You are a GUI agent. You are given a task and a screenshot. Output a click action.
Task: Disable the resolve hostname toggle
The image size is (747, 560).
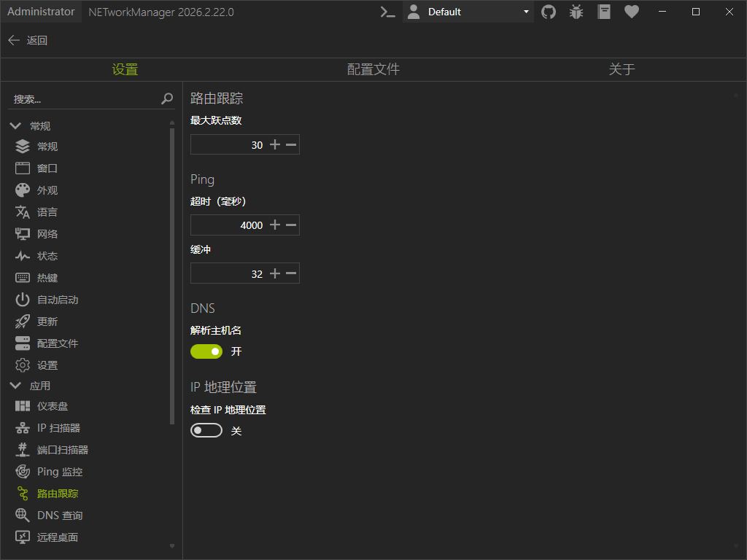coord(206,351)
